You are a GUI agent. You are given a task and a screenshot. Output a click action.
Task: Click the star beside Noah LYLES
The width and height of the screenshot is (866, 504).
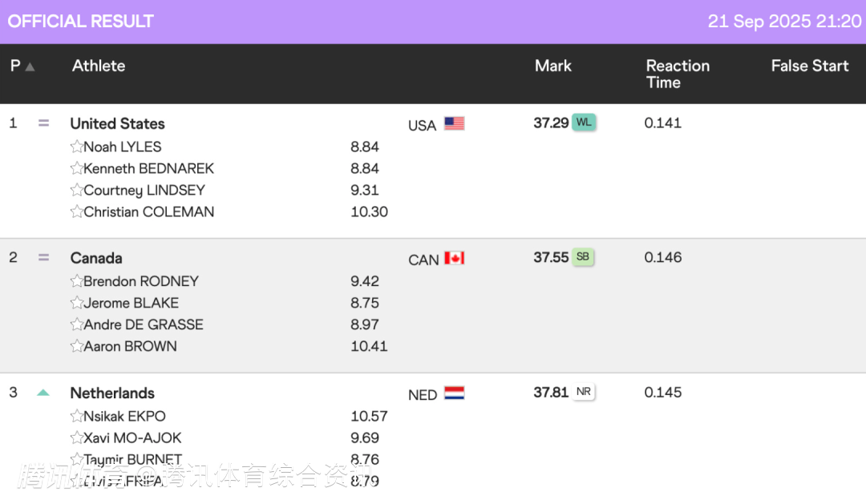tap(77, 147)
